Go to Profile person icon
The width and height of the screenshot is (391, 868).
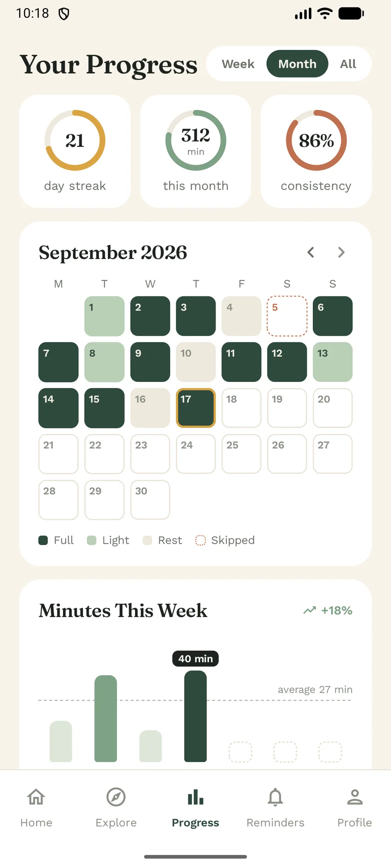(355, 797)
